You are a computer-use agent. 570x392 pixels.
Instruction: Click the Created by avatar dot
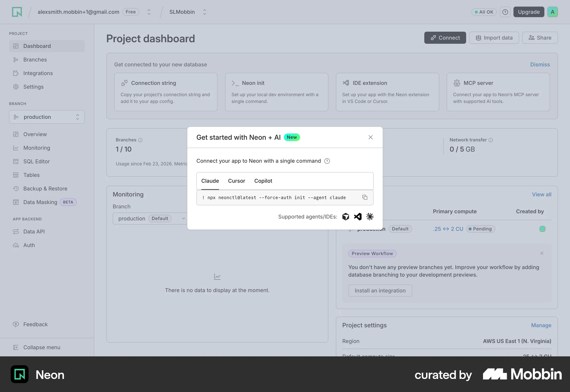click(x=542, y=229)
